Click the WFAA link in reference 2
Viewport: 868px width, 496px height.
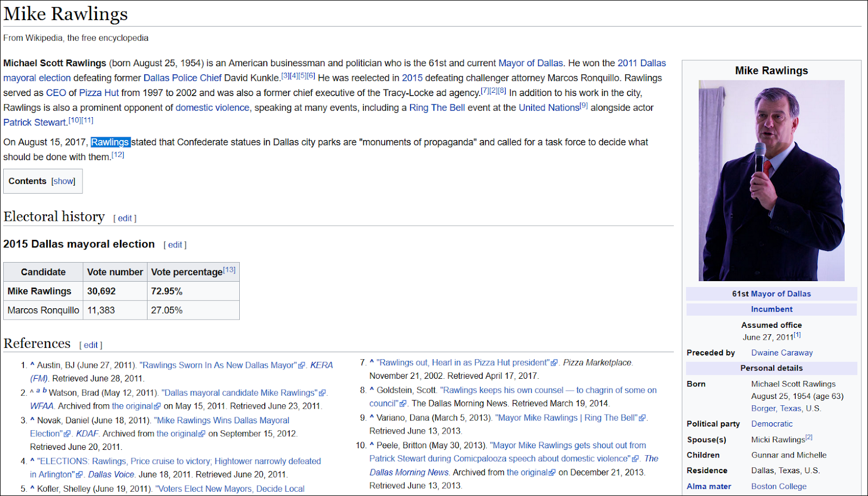point(42,406)
